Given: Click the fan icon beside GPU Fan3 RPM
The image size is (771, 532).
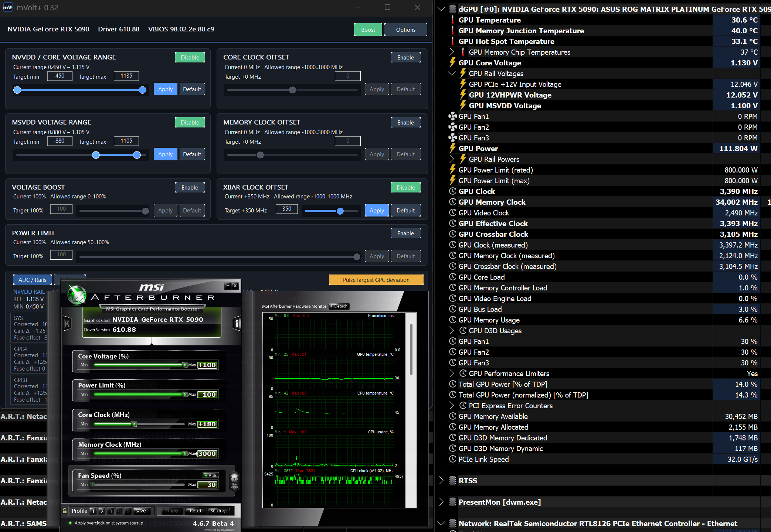Looking at the screenshot, I should (x=453, y=138).
